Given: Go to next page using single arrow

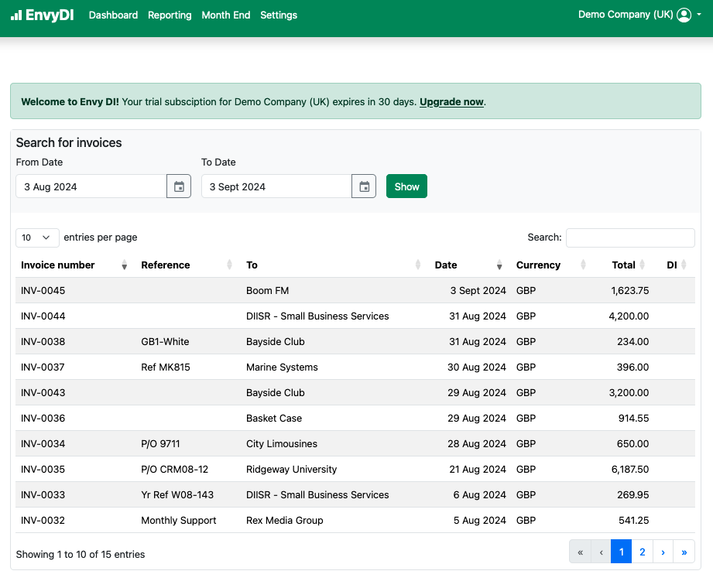Looking at the screenshot, I should click(663, 552).
